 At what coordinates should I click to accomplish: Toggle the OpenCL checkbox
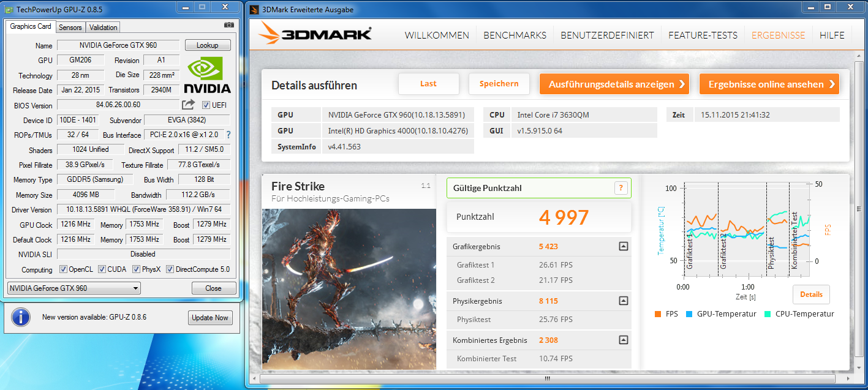click(63, 269)
